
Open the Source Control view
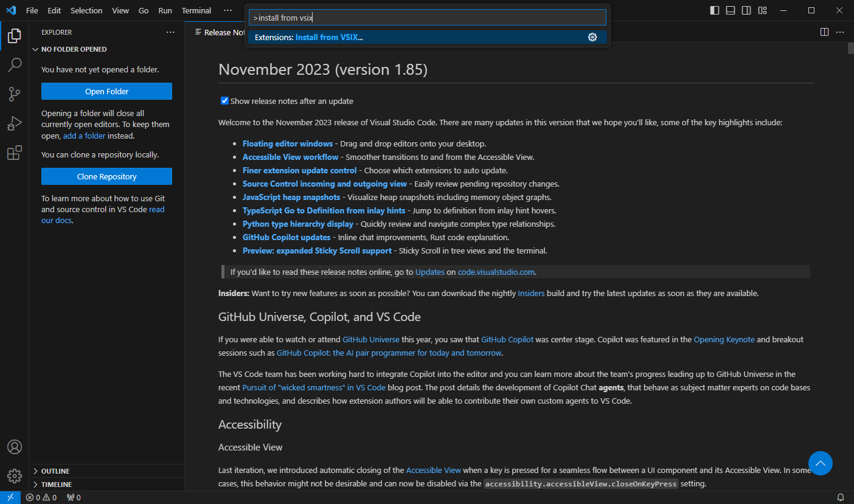[15, 94]
